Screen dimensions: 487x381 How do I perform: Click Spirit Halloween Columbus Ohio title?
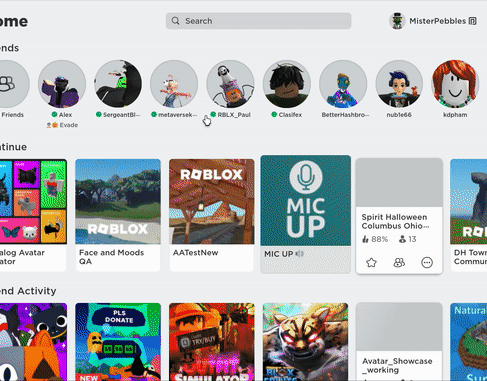pyautogui.click(x=395, y=221)
